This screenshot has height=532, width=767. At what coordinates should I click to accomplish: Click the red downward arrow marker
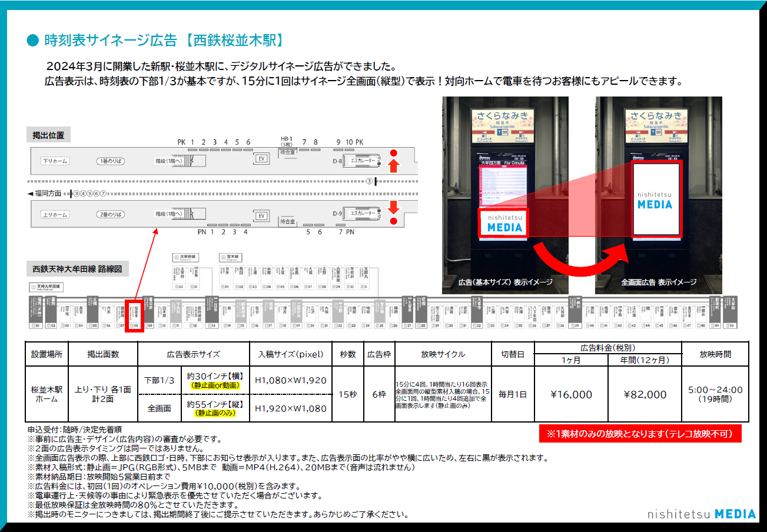pos(394,208)
